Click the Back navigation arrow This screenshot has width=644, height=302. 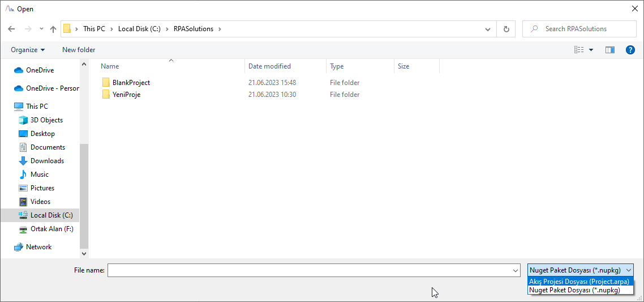11,29
